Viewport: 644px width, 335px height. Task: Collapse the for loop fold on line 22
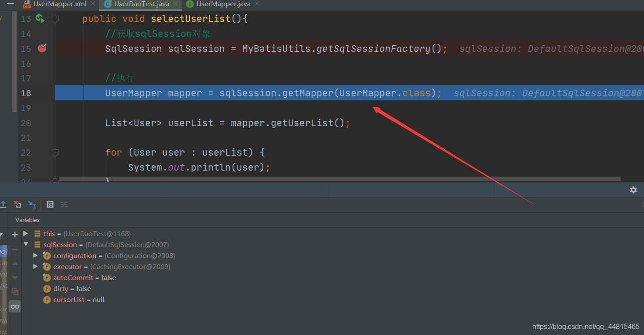click(55, 153)
